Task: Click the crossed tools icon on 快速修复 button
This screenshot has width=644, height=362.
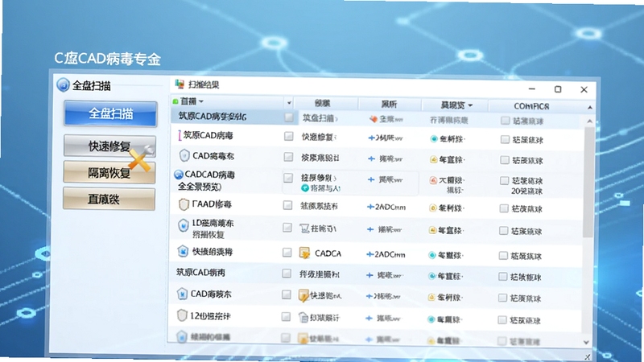Action: point(142,158)
